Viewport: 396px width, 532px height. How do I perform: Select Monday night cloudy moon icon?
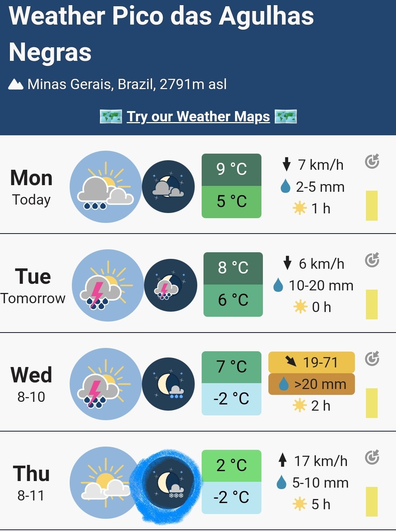click(x=168, y=187)
